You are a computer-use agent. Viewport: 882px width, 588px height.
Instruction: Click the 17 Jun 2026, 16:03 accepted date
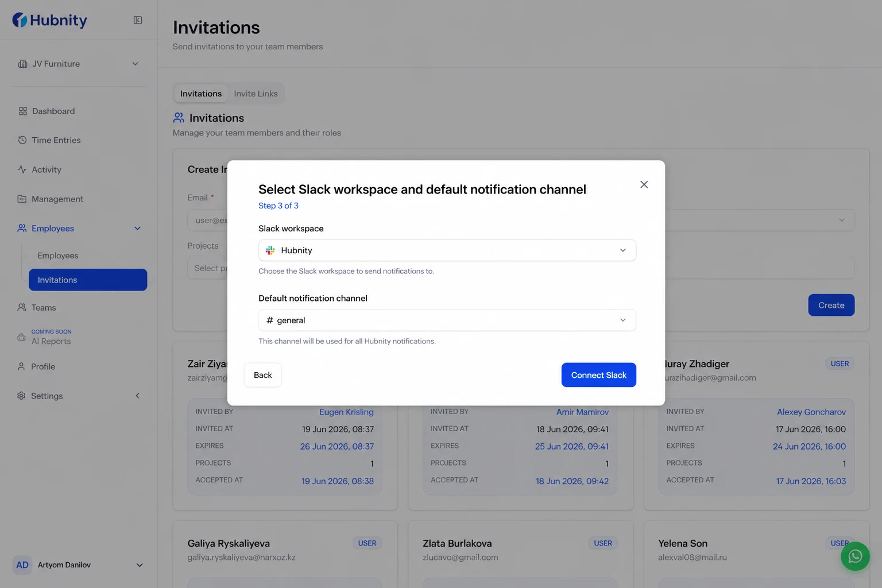click(811, 481)
